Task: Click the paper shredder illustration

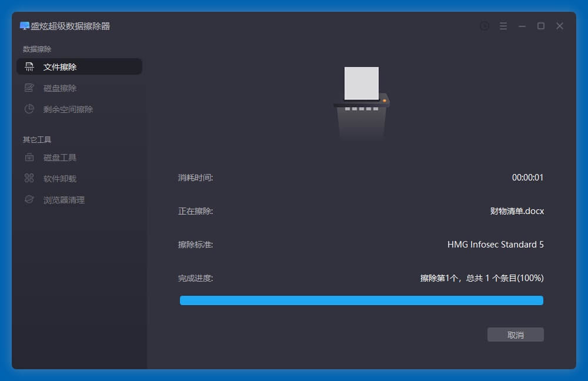Action: (x=361, y=103)
